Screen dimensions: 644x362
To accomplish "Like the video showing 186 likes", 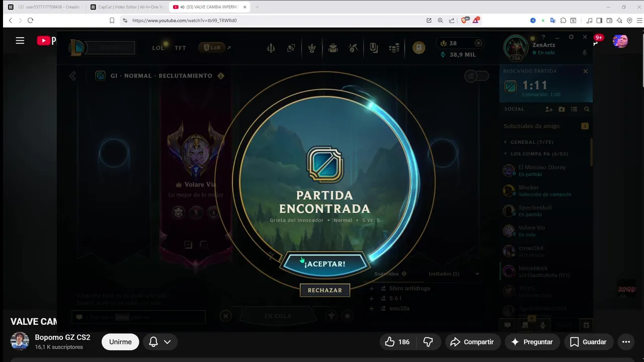I will (397, 342).
